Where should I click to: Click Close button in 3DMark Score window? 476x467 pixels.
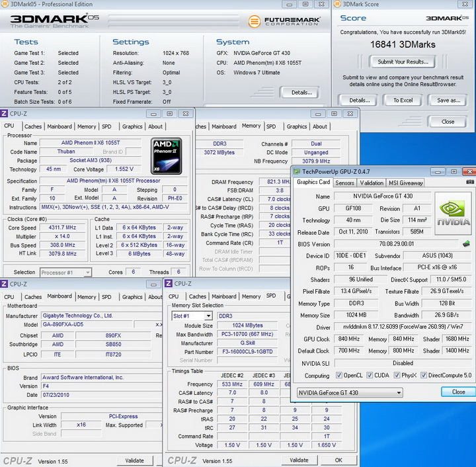[448, 122]
